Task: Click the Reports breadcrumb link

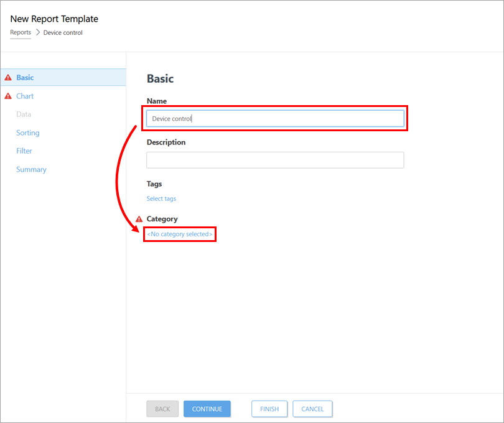Action: [21, 32]
